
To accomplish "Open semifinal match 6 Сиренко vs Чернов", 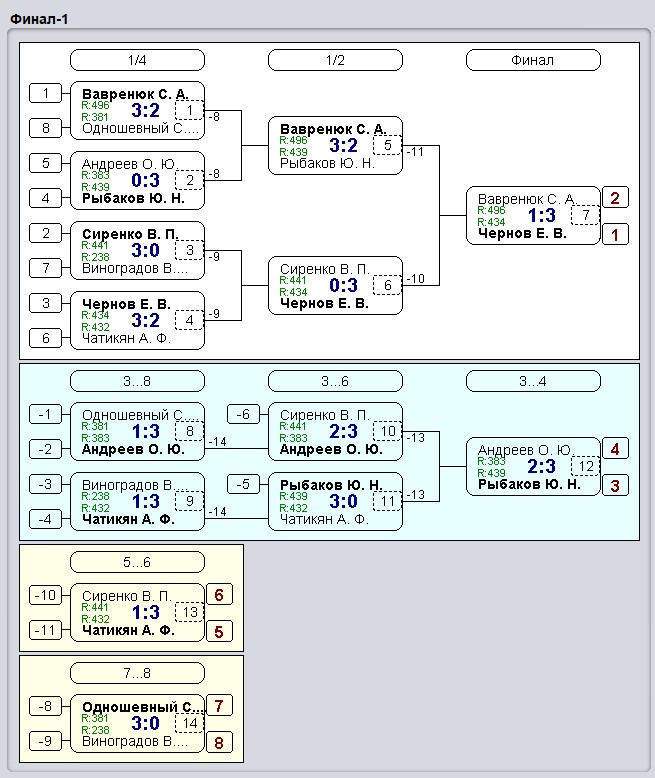I will (x=335, y=286).
